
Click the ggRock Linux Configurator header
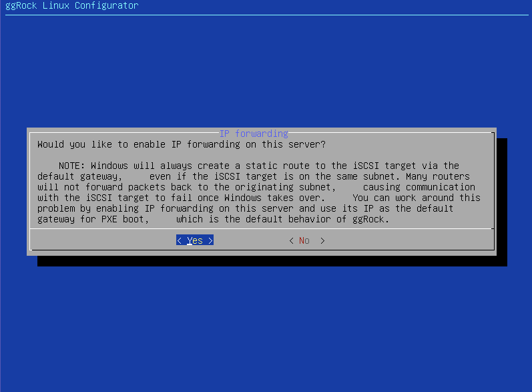click(x=72, y=6)
